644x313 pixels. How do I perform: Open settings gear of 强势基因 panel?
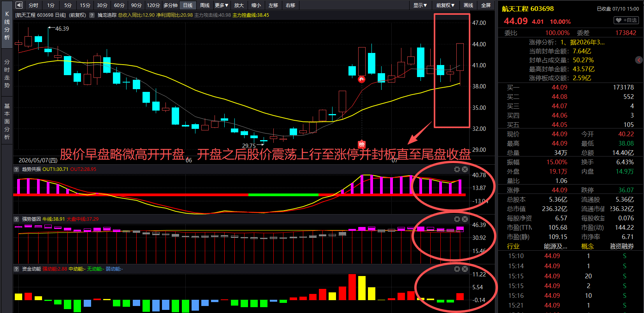pos(457,219)
